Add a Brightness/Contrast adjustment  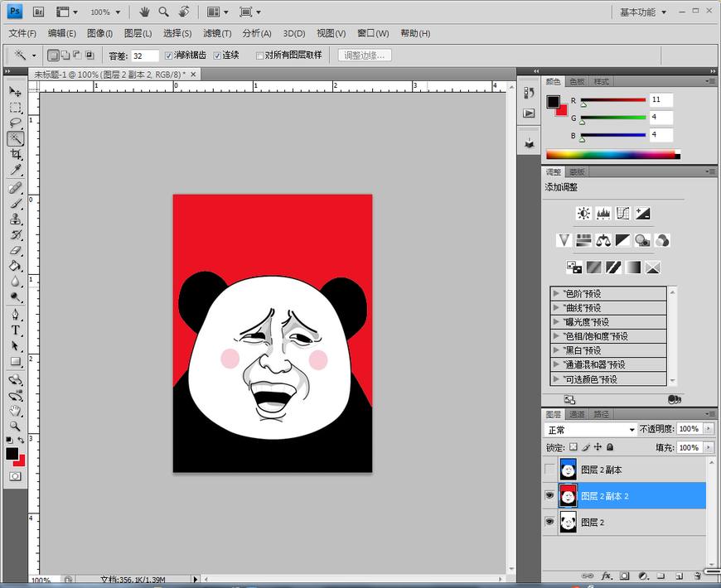(584, 214)
